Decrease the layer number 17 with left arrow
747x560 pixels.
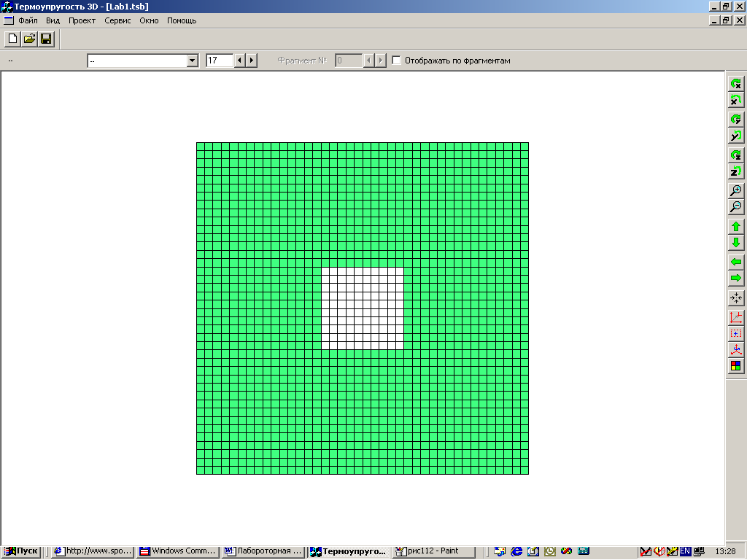coord(239,61)
